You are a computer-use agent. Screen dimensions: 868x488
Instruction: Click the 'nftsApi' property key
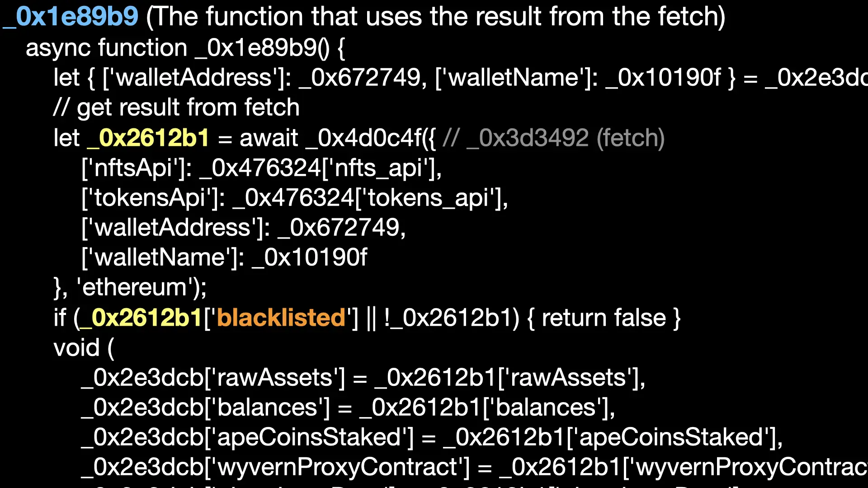[133, 168]
